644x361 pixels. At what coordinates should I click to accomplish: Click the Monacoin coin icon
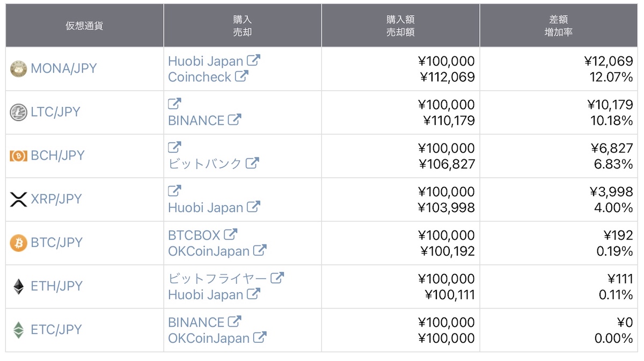click(x=18, y=69)
